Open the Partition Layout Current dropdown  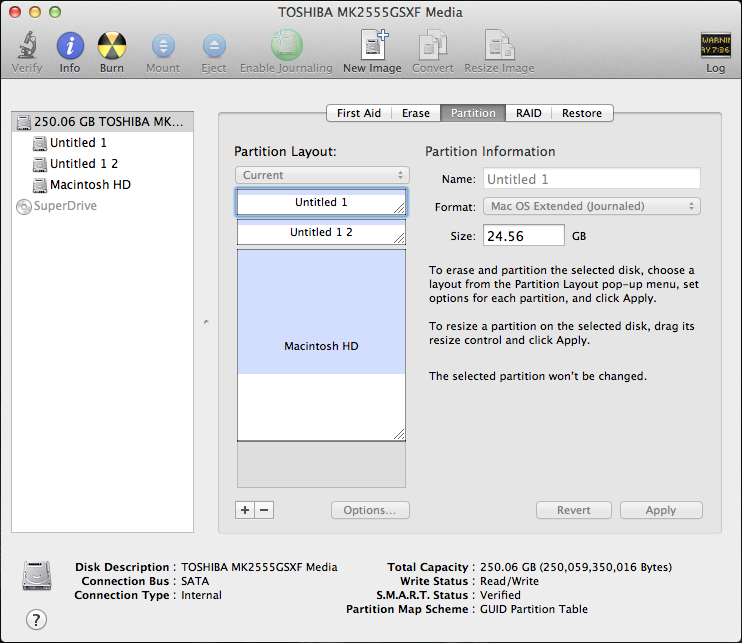point(322,175)
